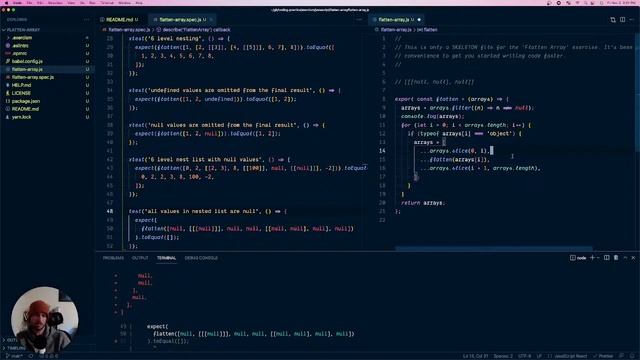
Task: Switch to the PROBLEMS panel tab
Action: pyautogui.click(x=113, y=258)
